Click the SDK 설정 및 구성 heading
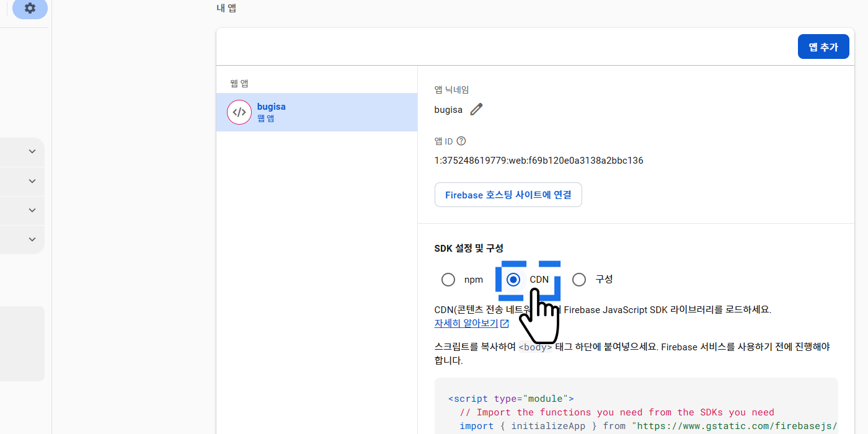868x434 pixels. pyautogui.click(x=469, y=248)
